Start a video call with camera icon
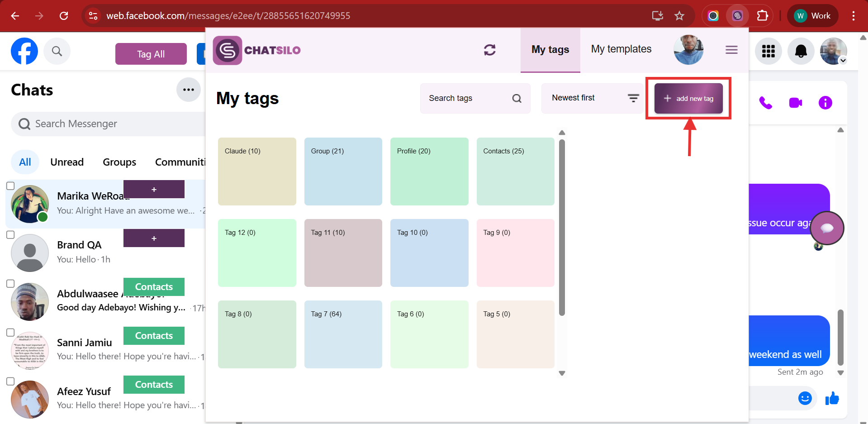The width and height of the screenshot is (868, 424). click(795, 103)
